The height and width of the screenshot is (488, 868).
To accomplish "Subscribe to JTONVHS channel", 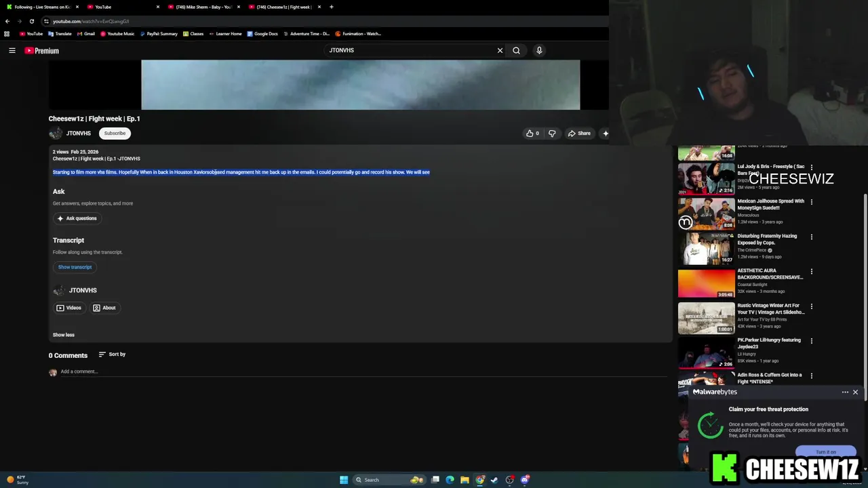I will tap(115, 134).
